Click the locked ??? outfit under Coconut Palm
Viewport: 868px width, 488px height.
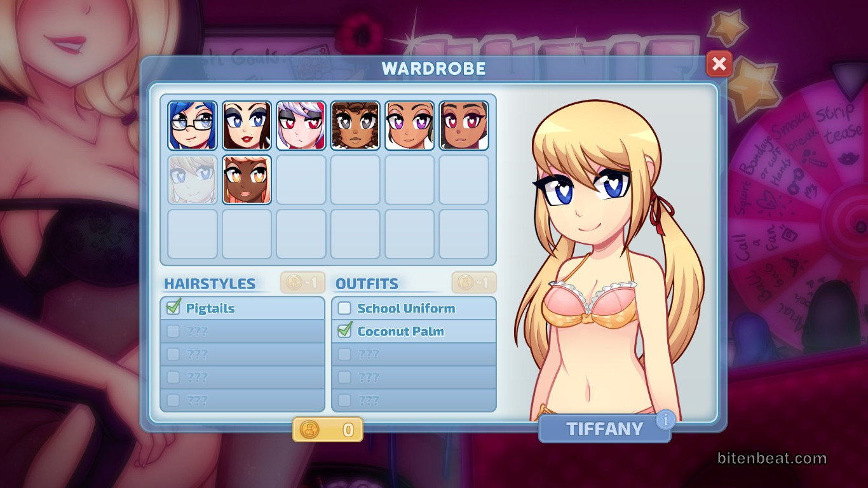[x=369, y=354]
